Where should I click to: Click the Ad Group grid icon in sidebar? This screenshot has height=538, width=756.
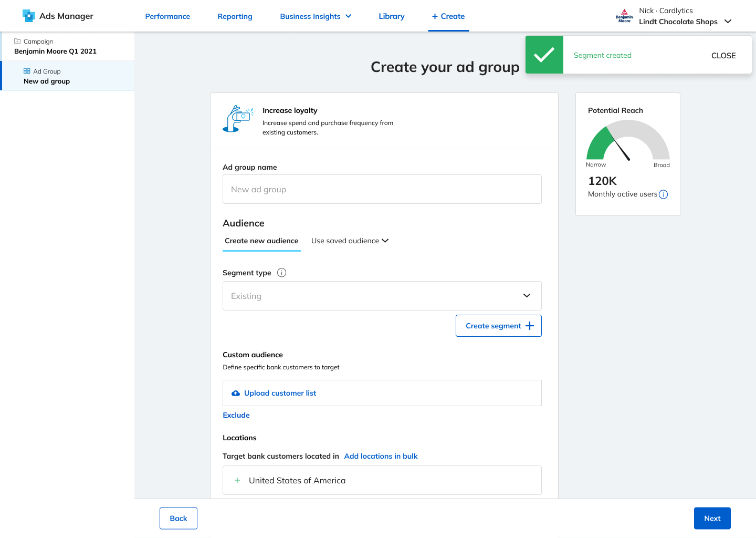point(27,71)
